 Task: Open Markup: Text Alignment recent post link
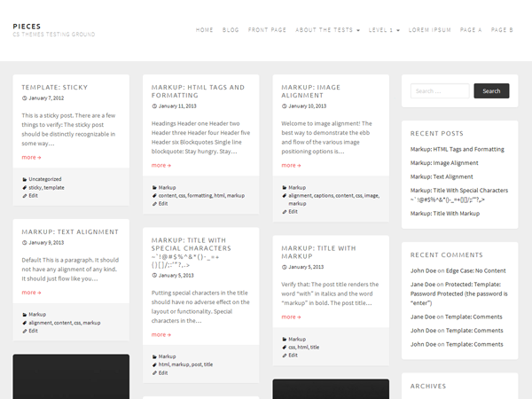[442, 176]
